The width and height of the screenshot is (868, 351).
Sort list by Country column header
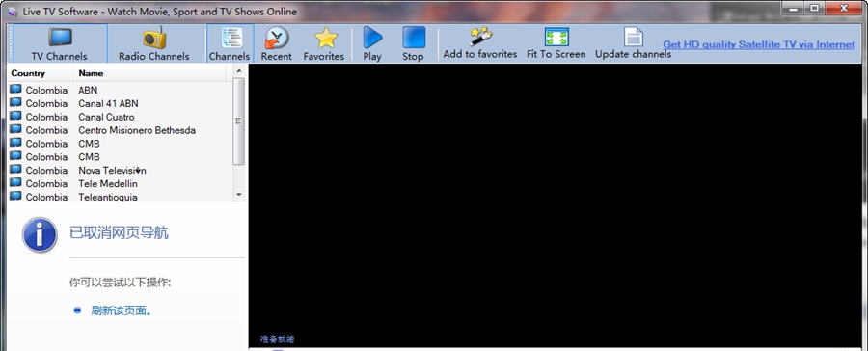[x=41, y=73]
